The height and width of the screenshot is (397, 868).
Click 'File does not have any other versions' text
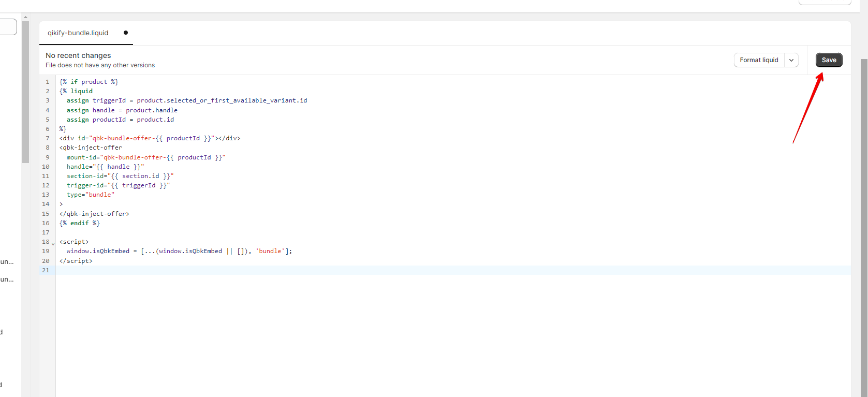click(100, 65)
